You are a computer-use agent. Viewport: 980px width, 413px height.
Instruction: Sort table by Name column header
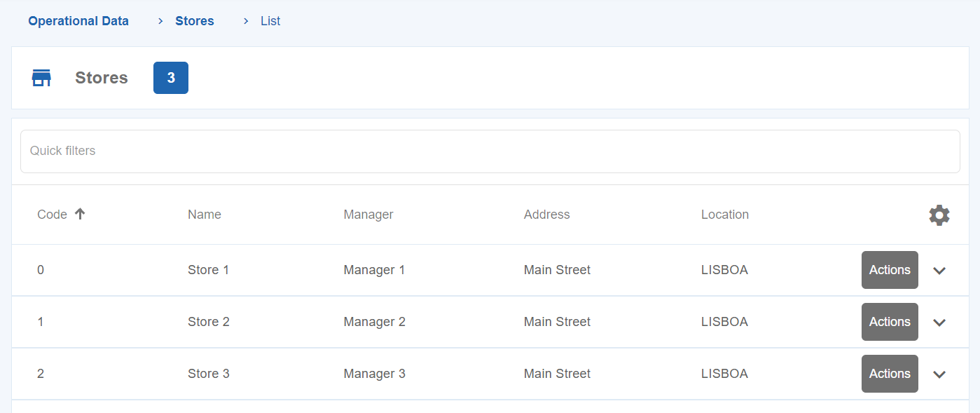[x=204, y=215]
